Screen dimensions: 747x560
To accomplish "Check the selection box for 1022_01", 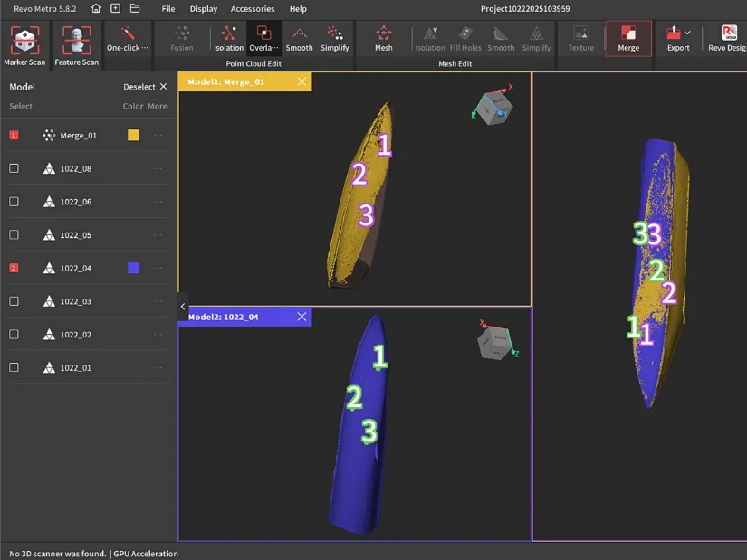I will coord(14,367).
